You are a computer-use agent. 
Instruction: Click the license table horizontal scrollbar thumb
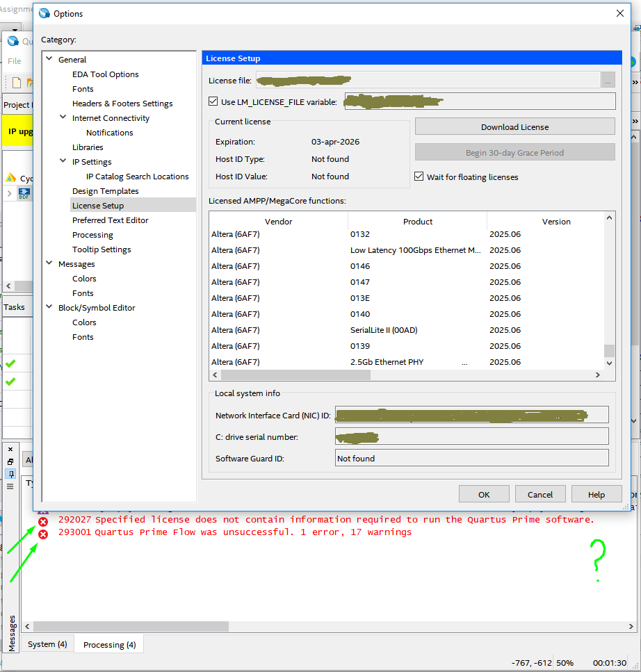[x=295, y=375]
